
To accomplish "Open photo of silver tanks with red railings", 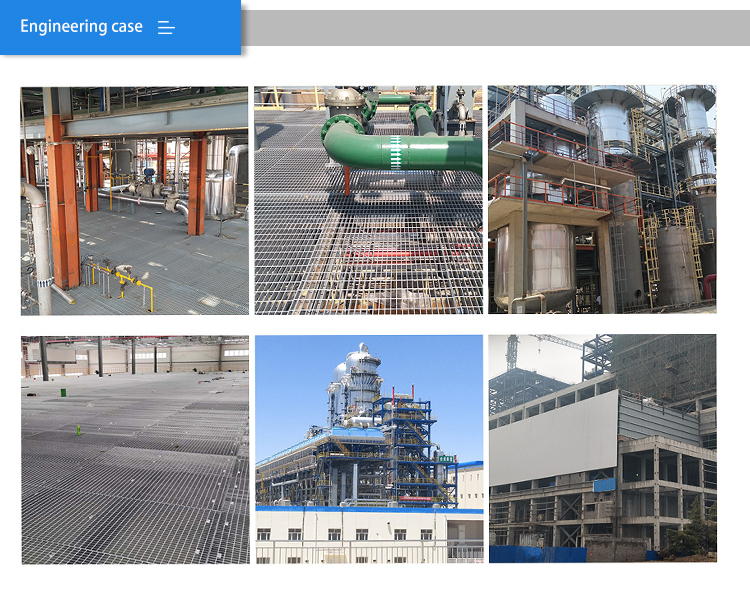I will (x=602, y=199).
